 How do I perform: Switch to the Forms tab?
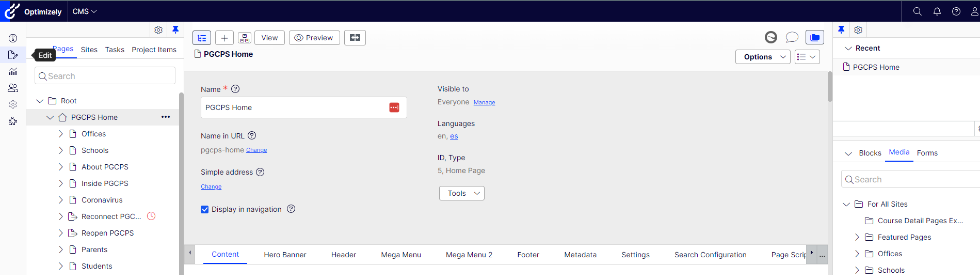tap(927, 153)
